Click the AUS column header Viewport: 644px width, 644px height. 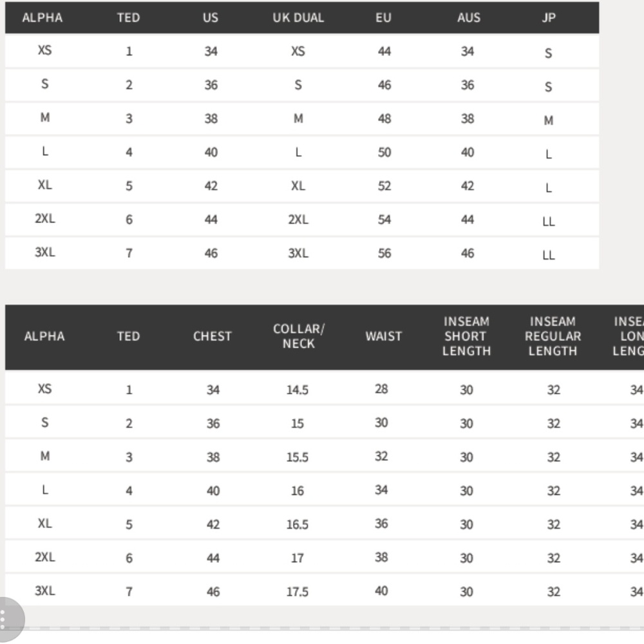(x=468, y=18)
